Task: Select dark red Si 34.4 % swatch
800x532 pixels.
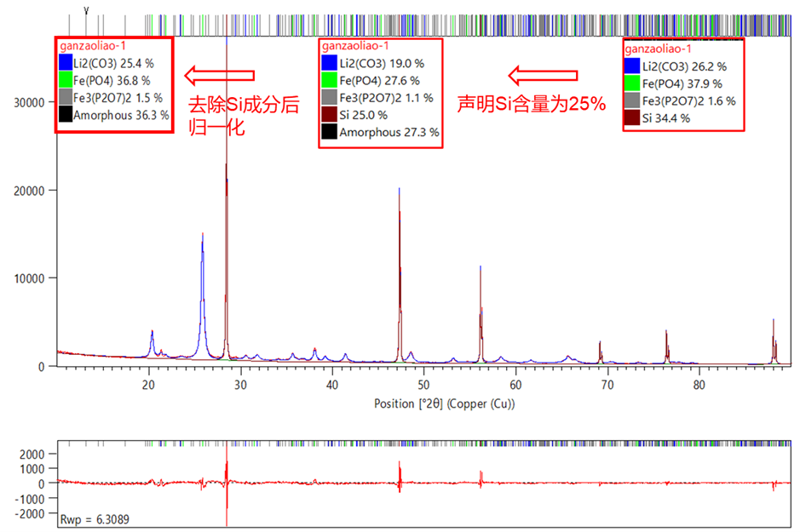Action: (x=632, y=117)
